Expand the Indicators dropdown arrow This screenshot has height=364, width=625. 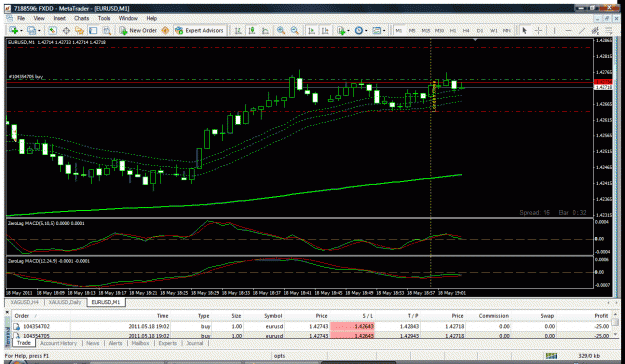pos(348,31)
